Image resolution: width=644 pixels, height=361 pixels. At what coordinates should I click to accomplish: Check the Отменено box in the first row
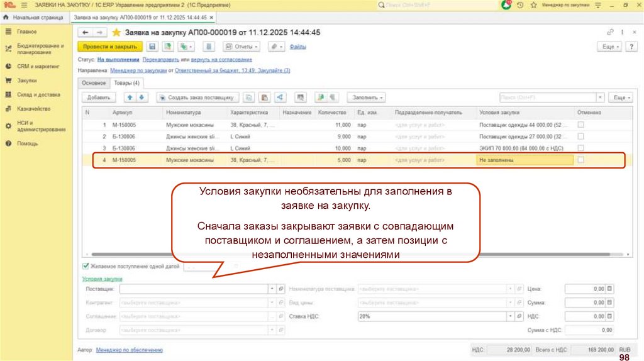coord(580,125)
